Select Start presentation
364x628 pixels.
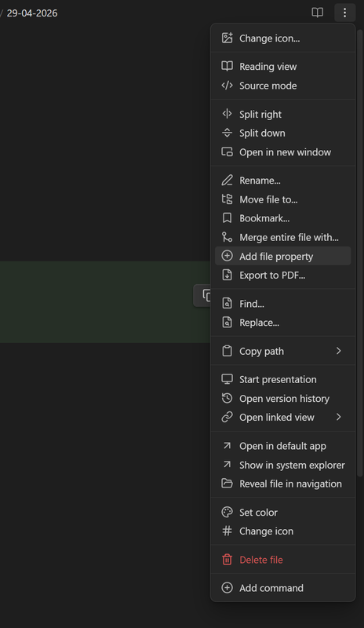(282, 379)
